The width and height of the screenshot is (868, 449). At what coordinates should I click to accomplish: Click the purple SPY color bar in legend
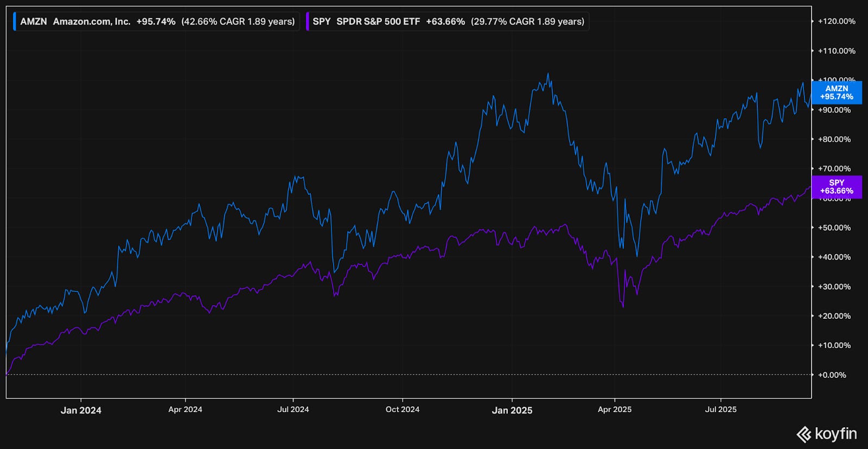pyautogui.click(x=308, y=22)
